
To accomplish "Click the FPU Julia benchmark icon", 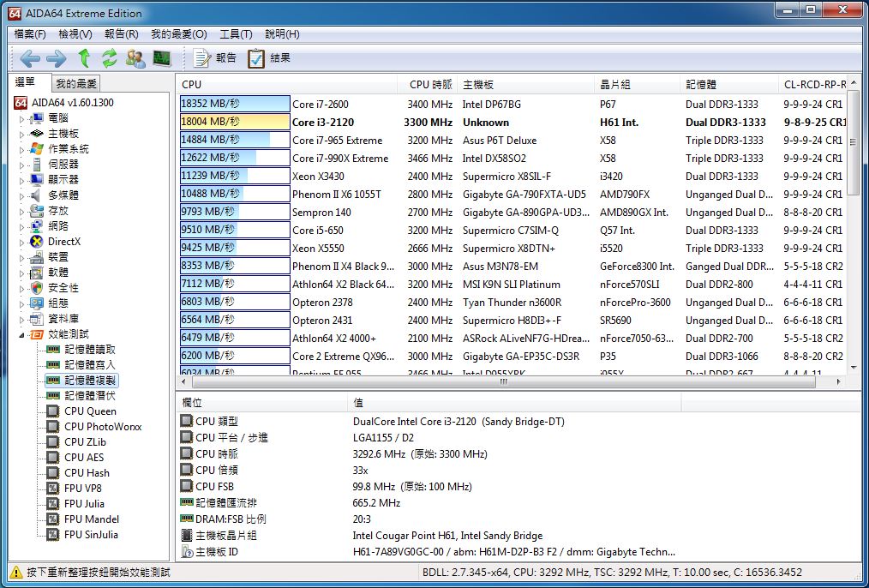I will pyautogui.click(x=52, y=504).
